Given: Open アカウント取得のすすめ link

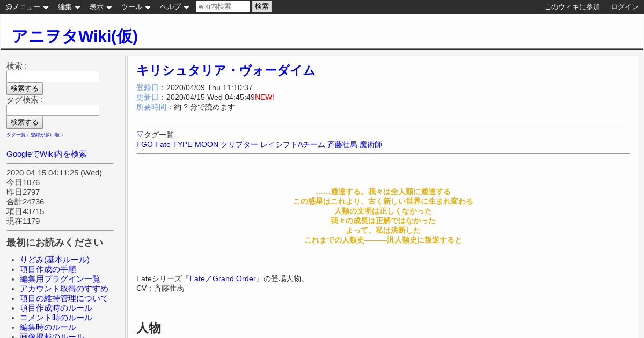Looking at the screenshot, I should [64, 289].
